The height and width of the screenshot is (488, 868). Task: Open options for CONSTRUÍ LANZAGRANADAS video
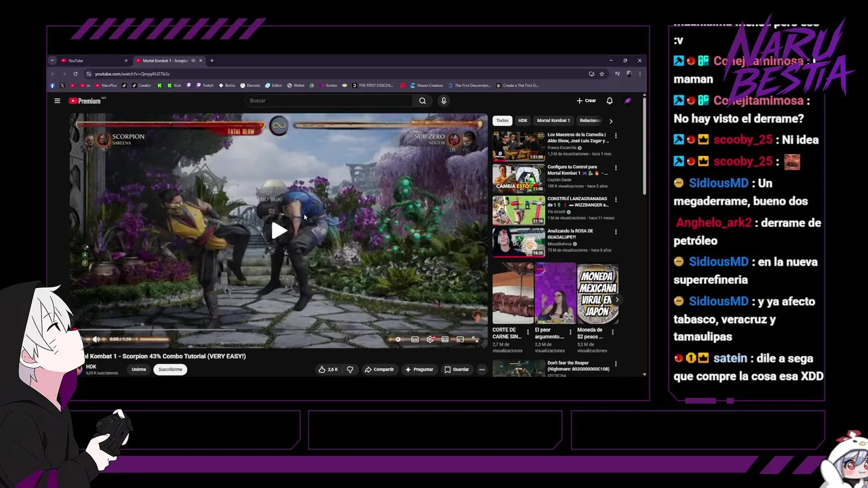coord(616,199)
